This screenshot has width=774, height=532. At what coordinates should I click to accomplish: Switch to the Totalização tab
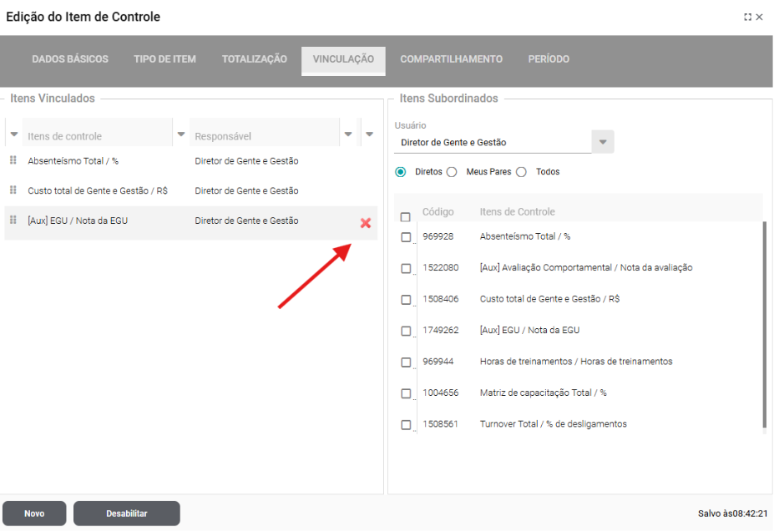(x=254, y=59)
